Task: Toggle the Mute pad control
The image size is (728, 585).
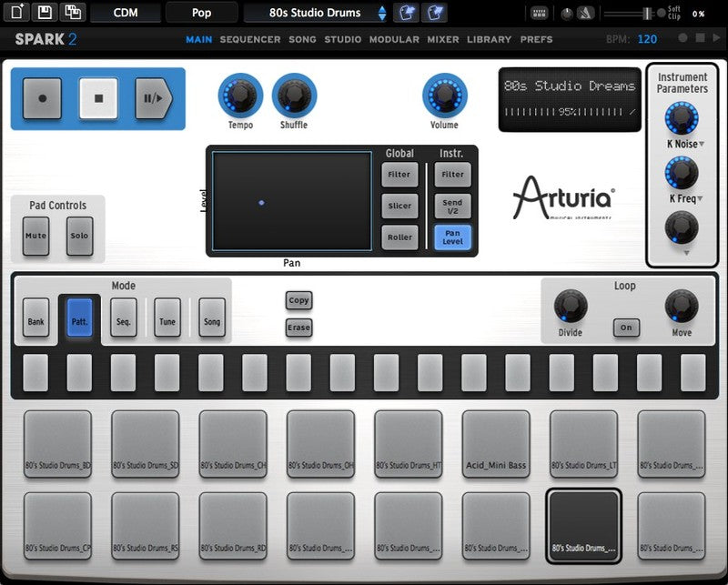Action: tap(35, 236)
